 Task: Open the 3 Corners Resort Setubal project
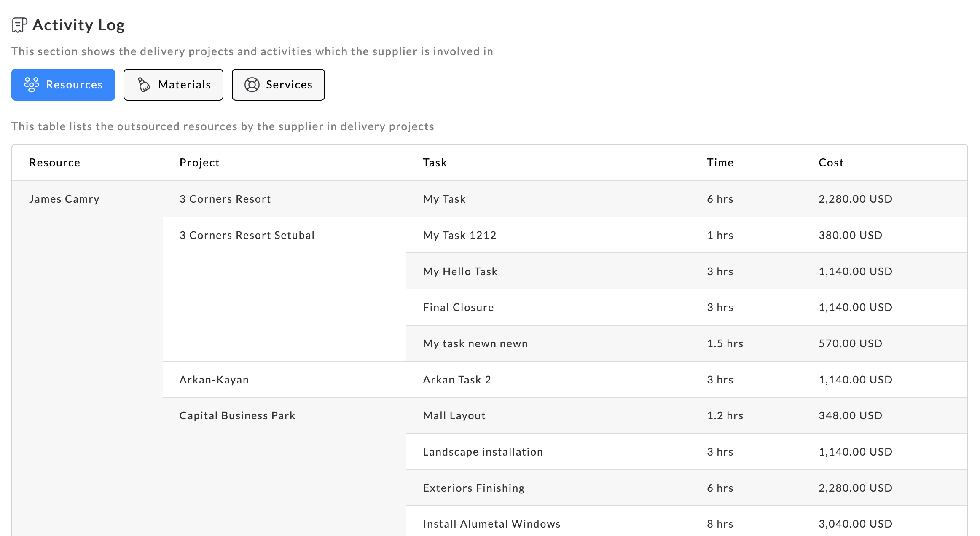click(247, 235)
